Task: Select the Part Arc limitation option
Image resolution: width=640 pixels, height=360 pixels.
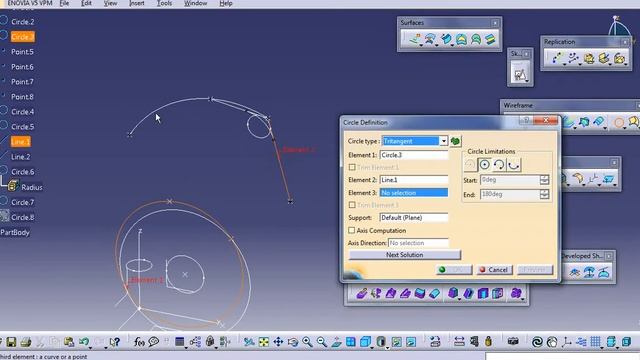Action: (470, 165)
